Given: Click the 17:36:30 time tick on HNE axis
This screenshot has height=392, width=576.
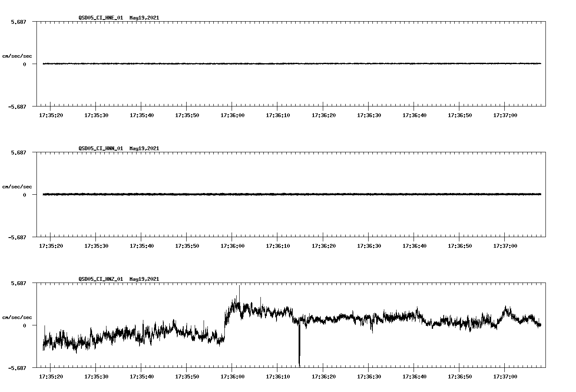Looking at the screenshot, I should pyautogui.click(x=368, y=115).
